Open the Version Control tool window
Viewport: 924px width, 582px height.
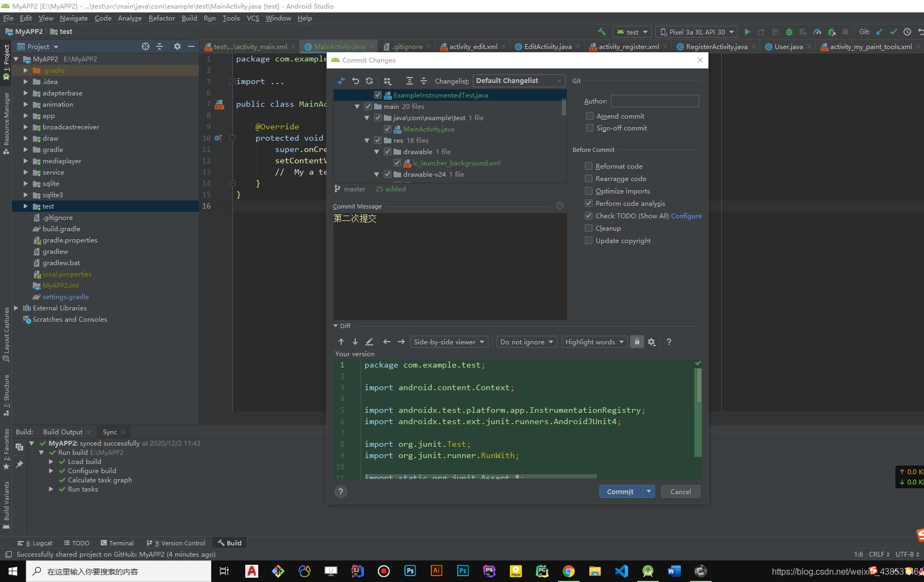coord(176,543)
